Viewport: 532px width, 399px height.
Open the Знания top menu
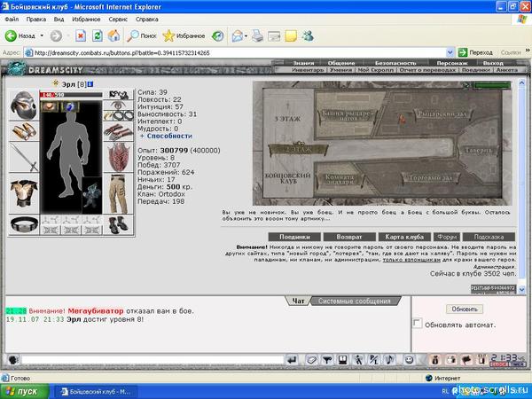coord(303,63)
